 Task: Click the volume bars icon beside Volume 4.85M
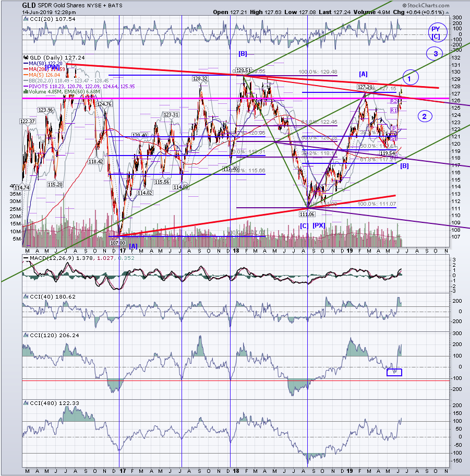click(x=26, y=92)
